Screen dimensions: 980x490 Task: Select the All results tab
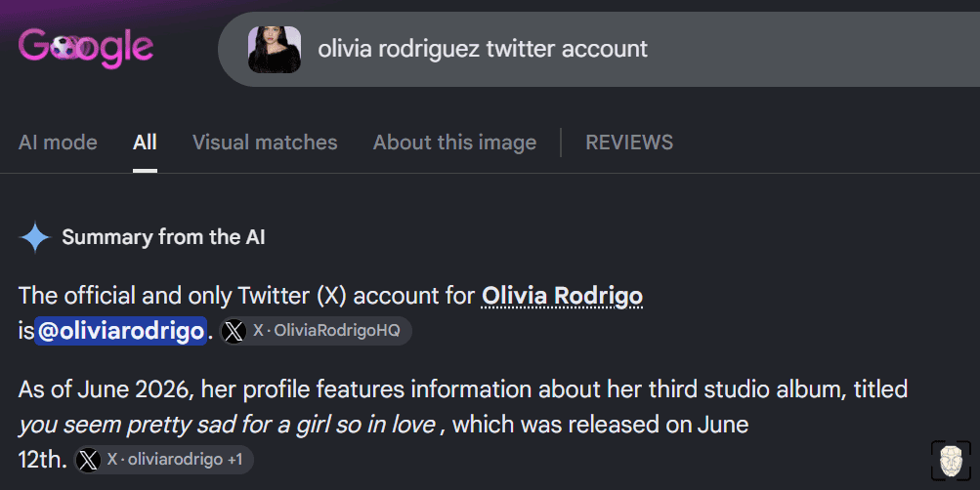pyautogui.click(x=145, y=143)
